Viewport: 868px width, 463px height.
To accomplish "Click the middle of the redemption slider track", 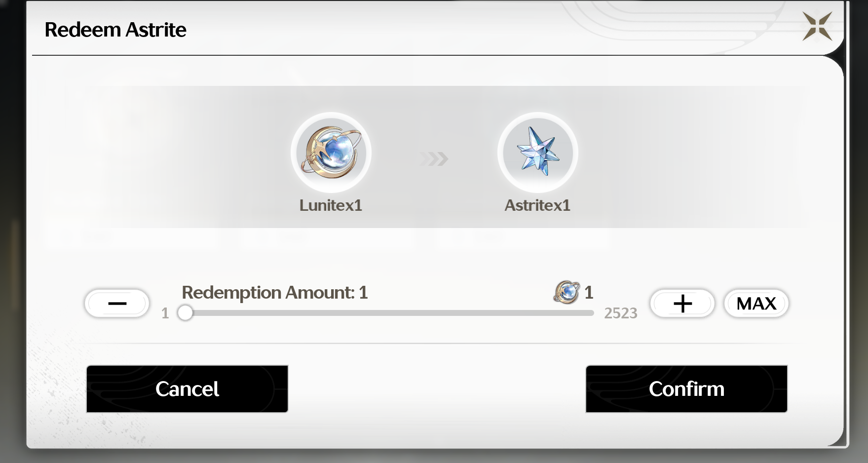I will (x=389, y=313).
